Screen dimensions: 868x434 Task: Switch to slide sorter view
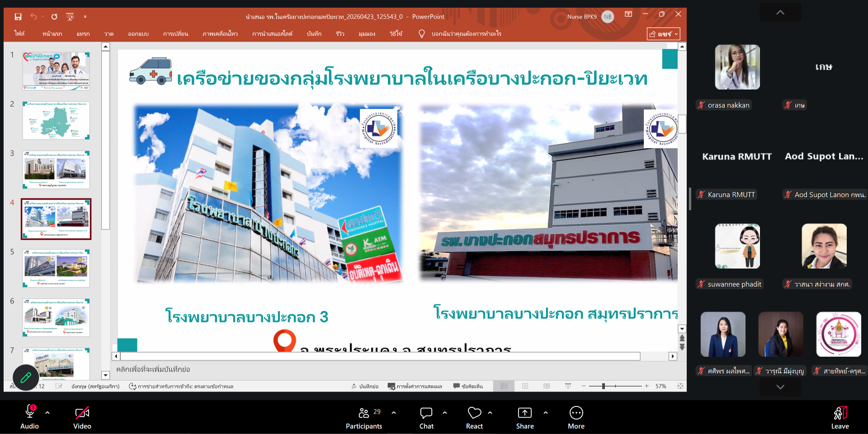(x=525, y=386)
